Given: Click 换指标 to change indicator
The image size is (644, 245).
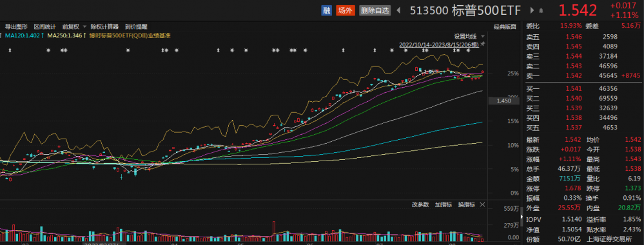Looking at the screenshot, I should click(467, 204).
